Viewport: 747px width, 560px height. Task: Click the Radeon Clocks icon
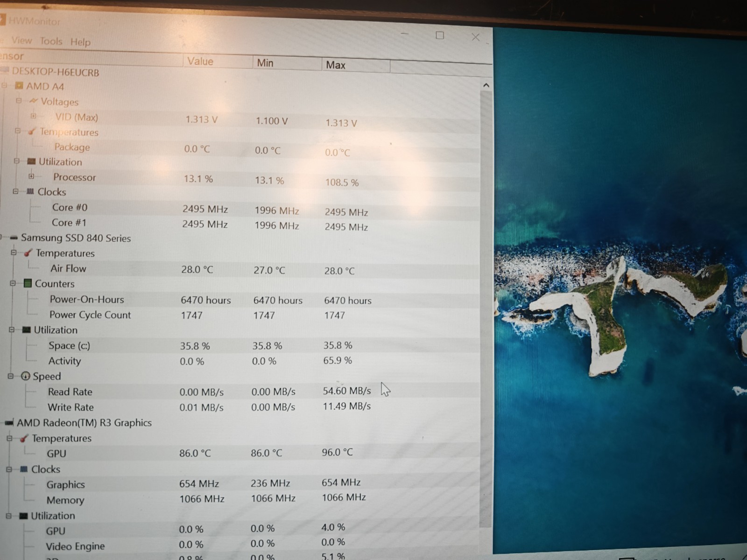[x=24, y=469]
